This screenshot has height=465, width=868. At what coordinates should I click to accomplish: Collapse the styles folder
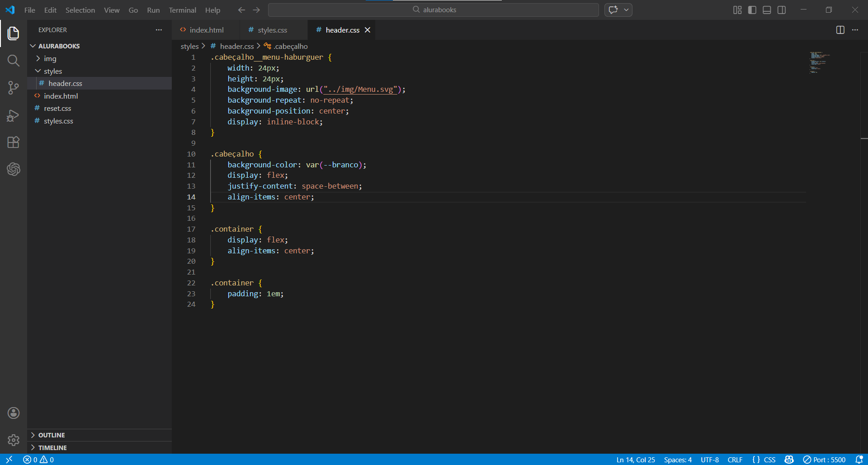tap(52, 71)
